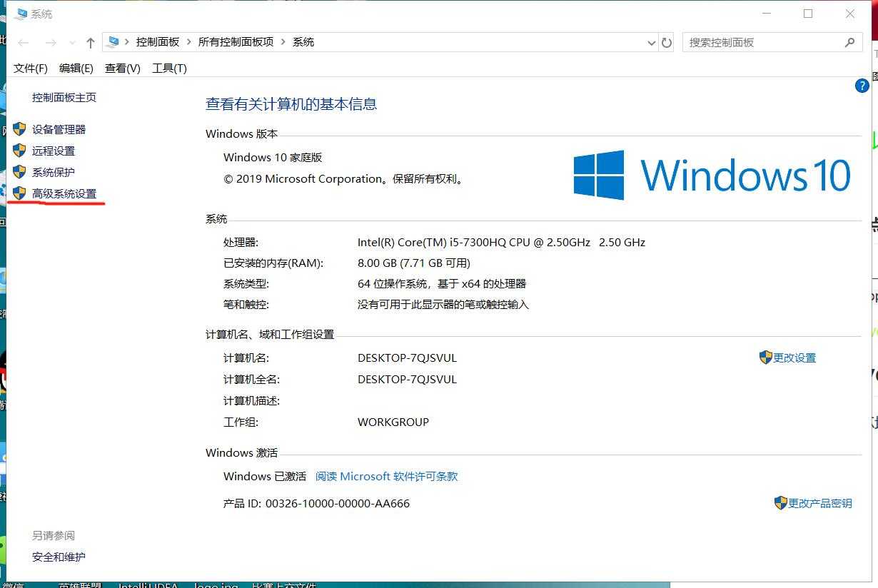This screenshot has height=588, width=878.
Task: Click the computer icon in address bar
Action: [x=113, y=42]
